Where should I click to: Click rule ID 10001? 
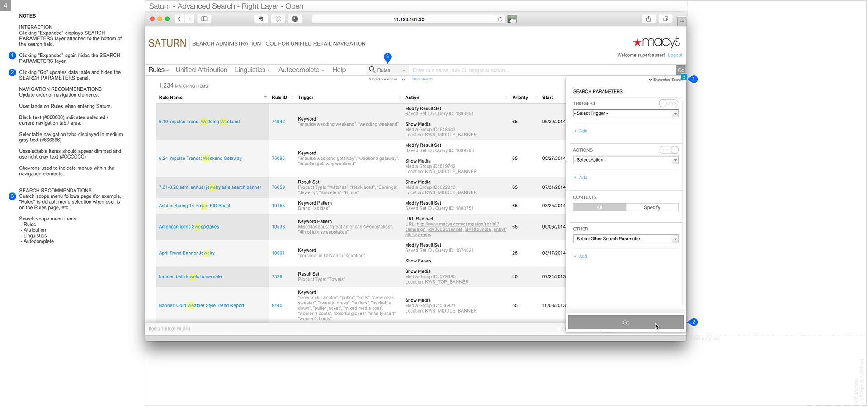point(278,253)
